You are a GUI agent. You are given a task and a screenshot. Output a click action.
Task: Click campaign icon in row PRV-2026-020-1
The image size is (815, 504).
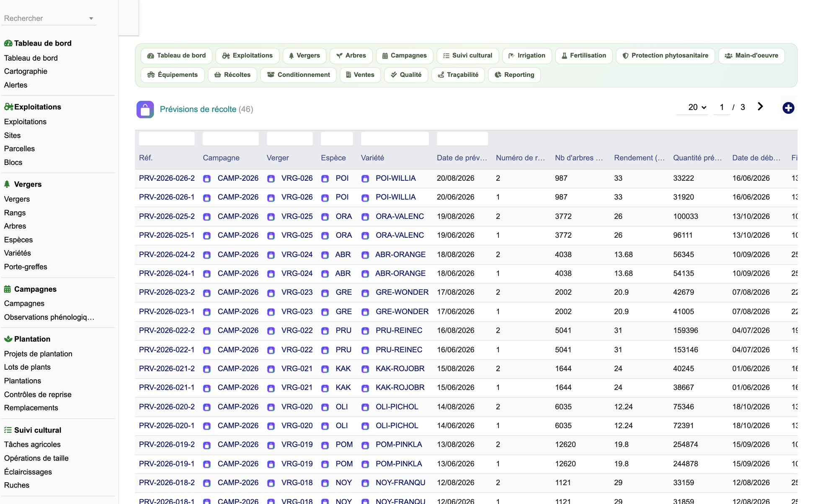point(207,426)
